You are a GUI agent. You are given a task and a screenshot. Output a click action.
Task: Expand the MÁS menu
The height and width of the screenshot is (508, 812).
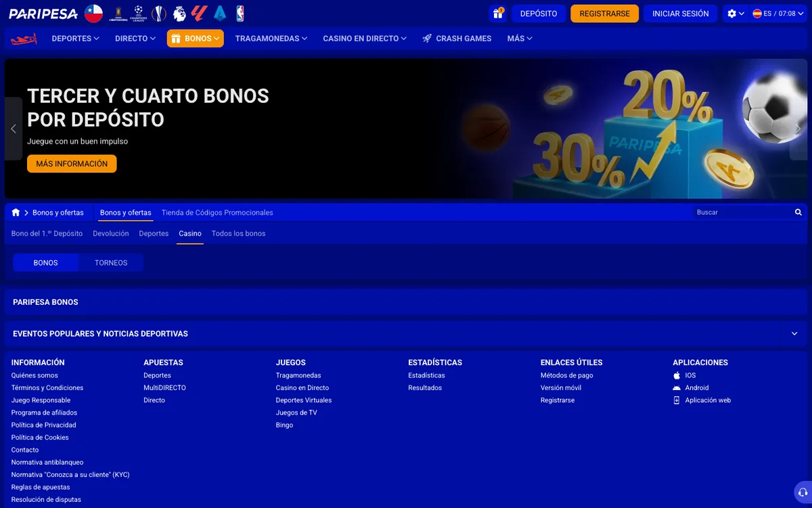click(x=520, y=39)
